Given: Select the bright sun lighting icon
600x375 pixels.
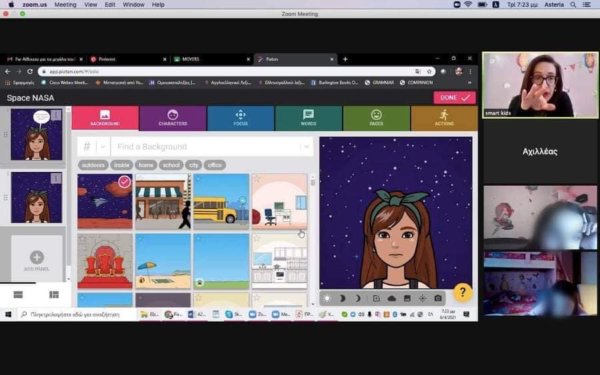Looking at the screenshot, I should (327, 298).
